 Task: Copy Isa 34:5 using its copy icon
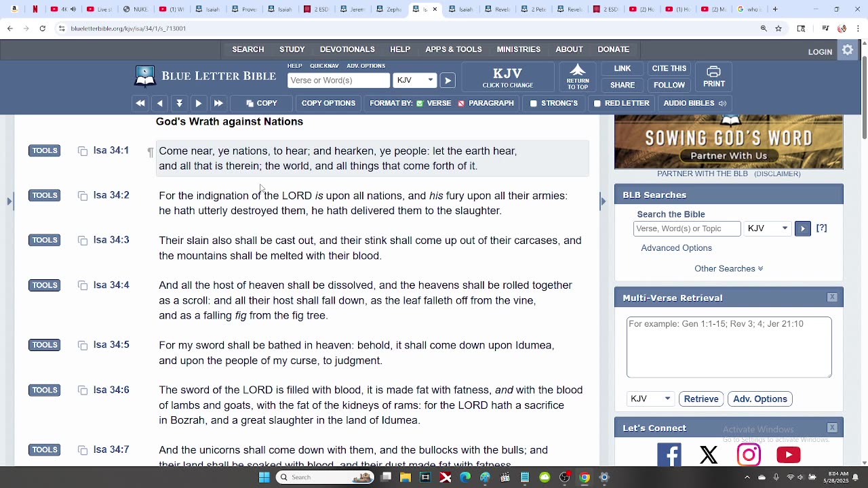[x=83, y=346]
